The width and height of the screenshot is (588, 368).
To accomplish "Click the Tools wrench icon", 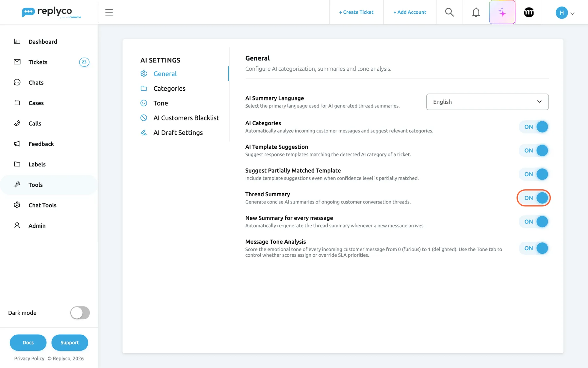I will click(17, 184).
